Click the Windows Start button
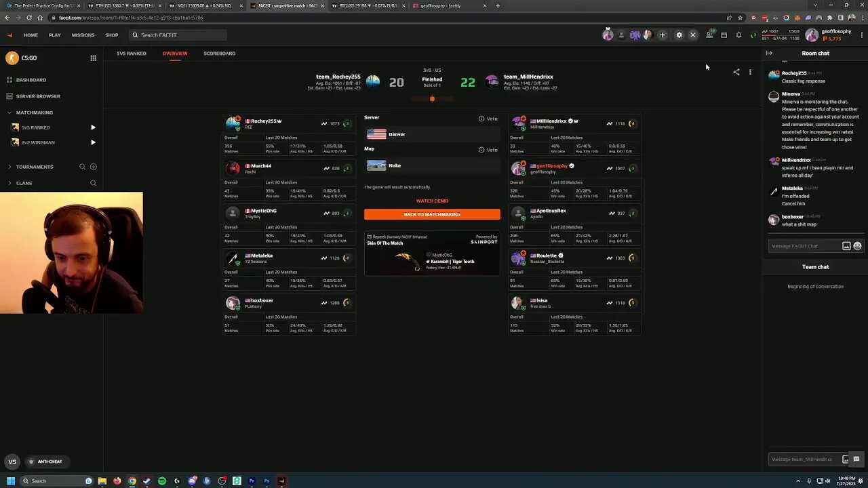This screenshot has width=868, height=488. coord(11,481)
